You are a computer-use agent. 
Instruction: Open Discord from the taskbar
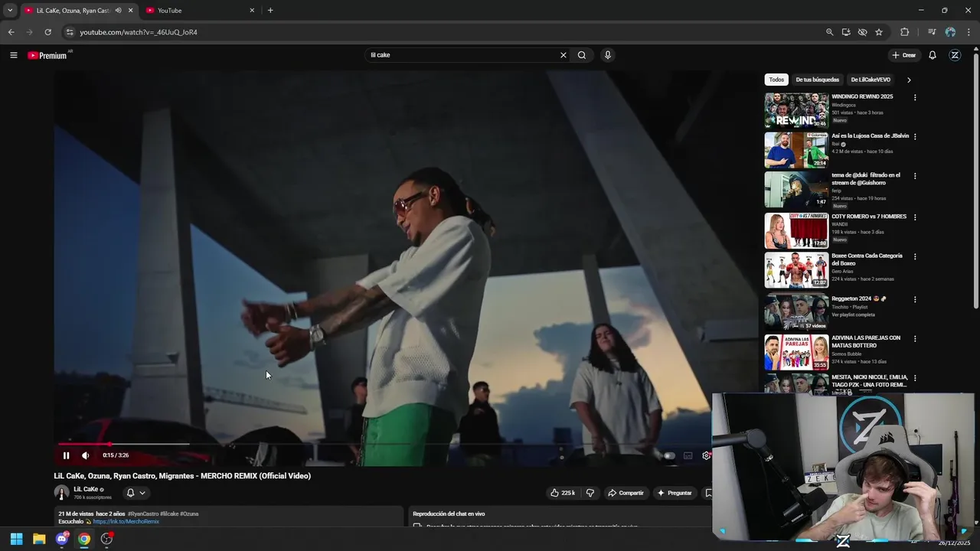(x=62, y=539)
